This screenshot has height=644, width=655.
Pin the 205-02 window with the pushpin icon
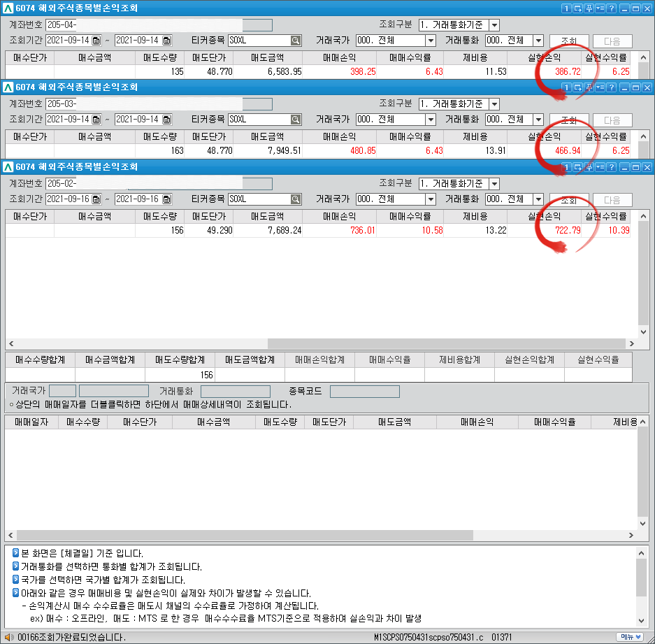[589, 167]
